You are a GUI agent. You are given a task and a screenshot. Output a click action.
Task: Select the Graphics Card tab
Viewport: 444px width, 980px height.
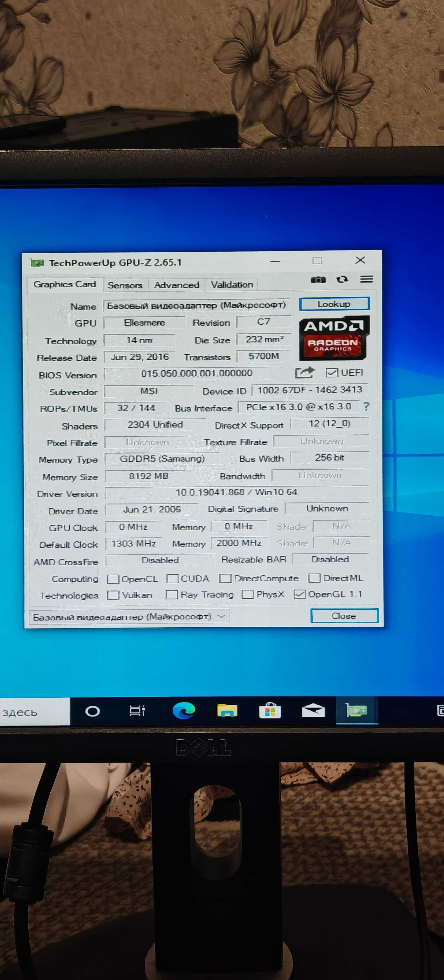click(65, 284)
